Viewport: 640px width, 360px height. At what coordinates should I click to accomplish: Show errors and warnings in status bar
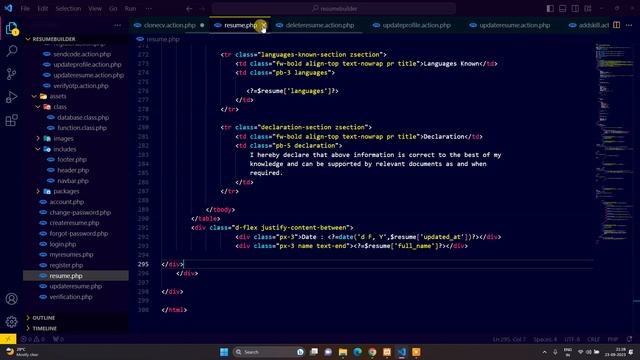click(32, 339)
